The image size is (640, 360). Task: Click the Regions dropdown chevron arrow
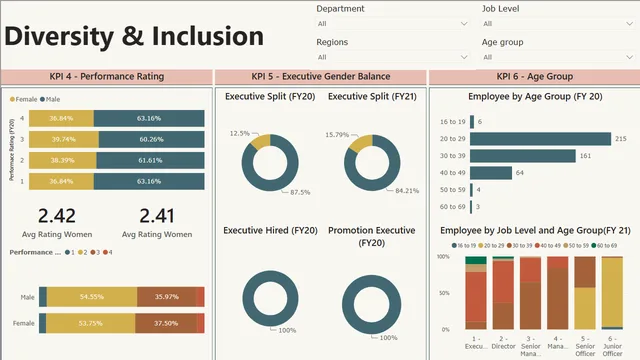[x=464, y=57]
